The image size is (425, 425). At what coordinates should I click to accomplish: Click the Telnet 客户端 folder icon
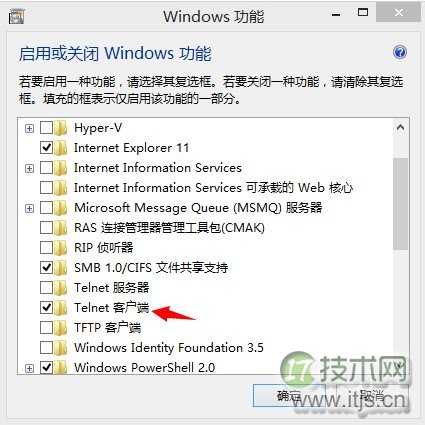click(x=61, y=308)
